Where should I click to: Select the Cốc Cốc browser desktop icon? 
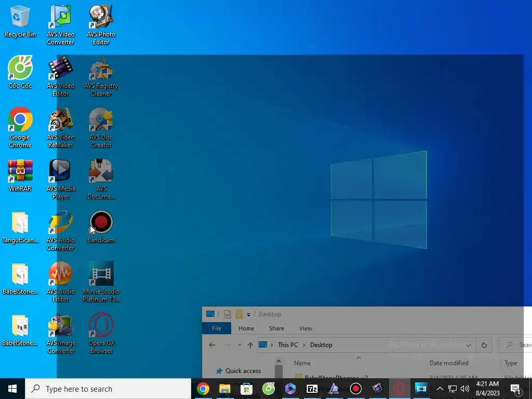click(20, 72)
